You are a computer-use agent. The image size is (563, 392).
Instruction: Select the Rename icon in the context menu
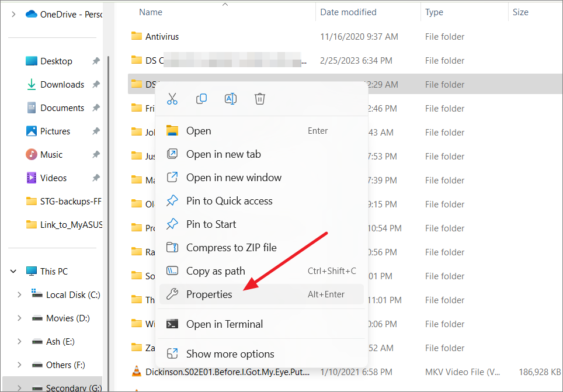(230, 99)
